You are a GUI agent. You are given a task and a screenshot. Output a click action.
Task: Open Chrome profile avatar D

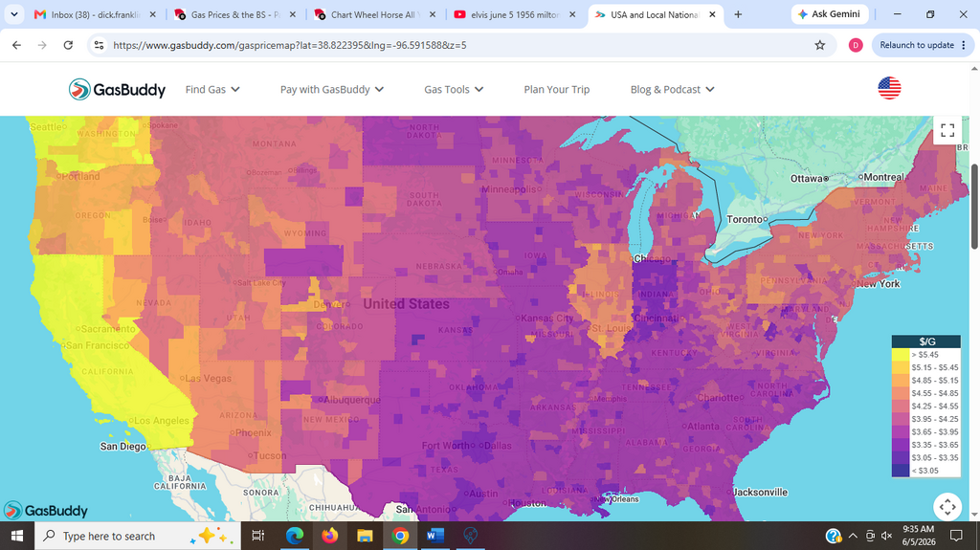tap(855, 45)
